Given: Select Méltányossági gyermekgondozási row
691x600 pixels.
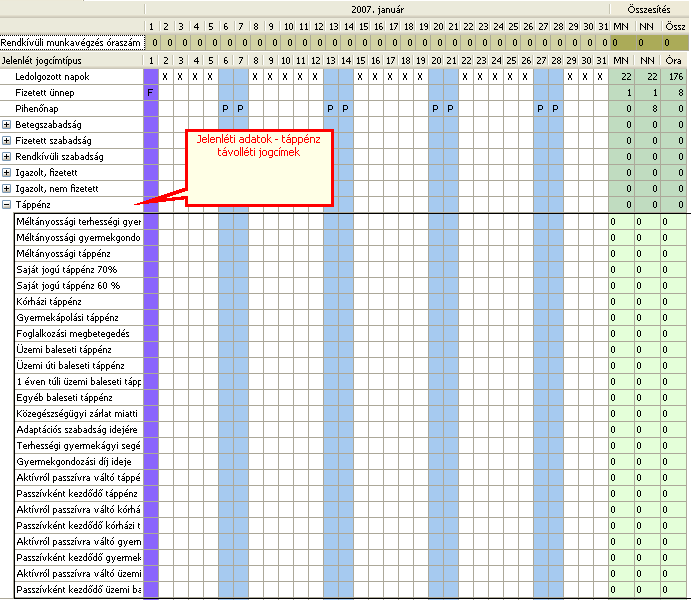Looking at the screenshot, I should (x=79, y=237).
